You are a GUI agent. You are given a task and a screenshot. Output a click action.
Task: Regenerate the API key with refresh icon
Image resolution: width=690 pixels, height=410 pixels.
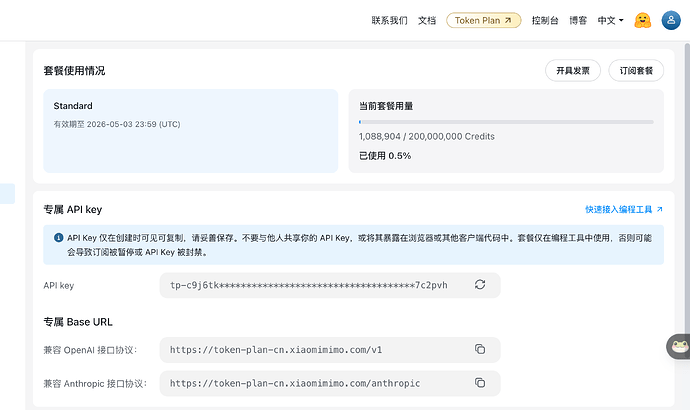coord(480,285)
